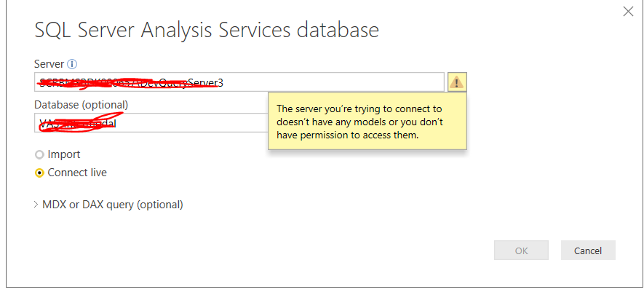The width and height of the screenshot is (644, 292).
Task: Click the Server label text
Action: pos(49,64)
